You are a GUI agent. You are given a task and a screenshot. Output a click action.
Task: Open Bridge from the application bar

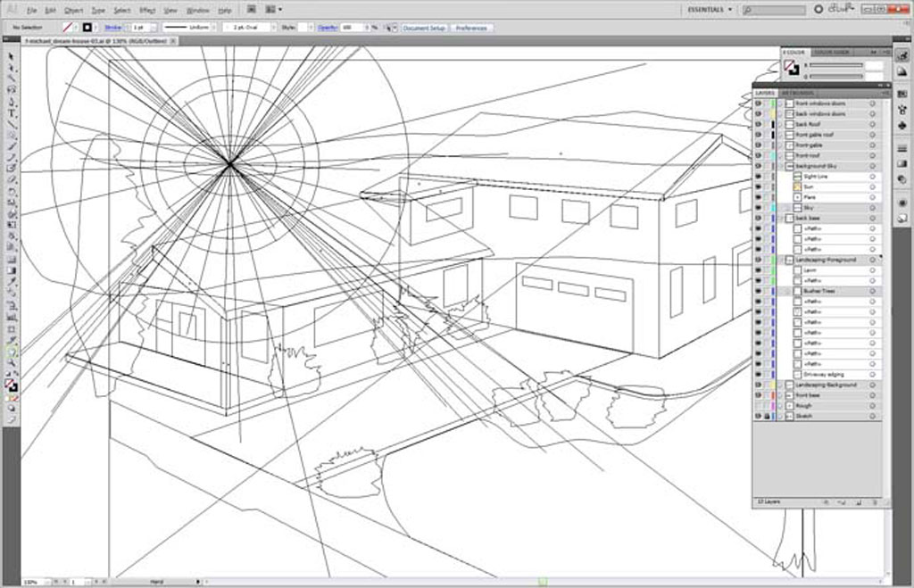point(252,10)
